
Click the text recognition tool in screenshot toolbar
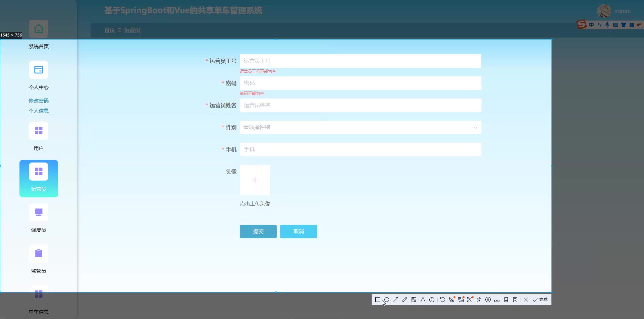coord(470,300)
